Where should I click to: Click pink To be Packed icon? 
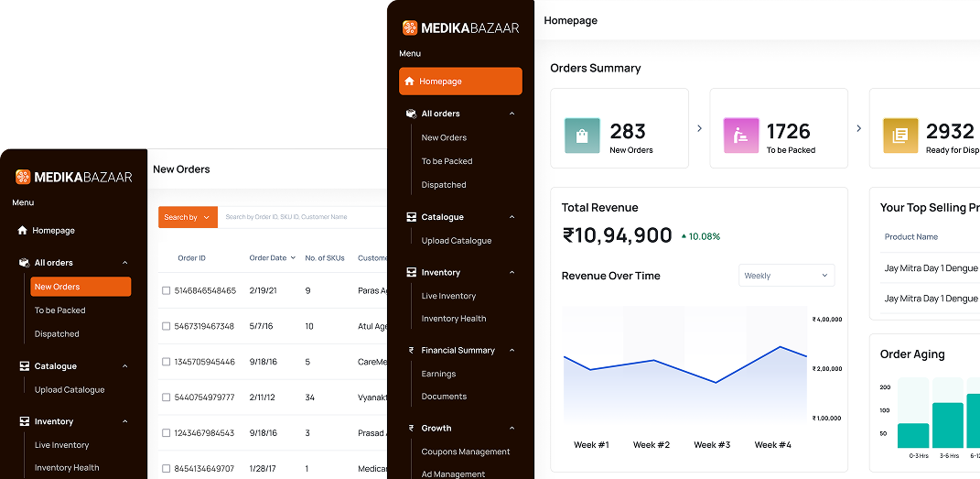[741, 136]
